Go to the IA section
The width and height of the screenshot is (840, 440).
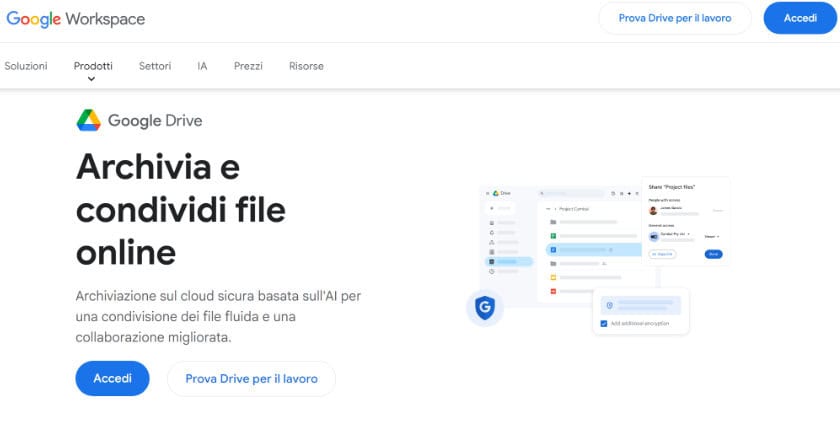[202, 66]
